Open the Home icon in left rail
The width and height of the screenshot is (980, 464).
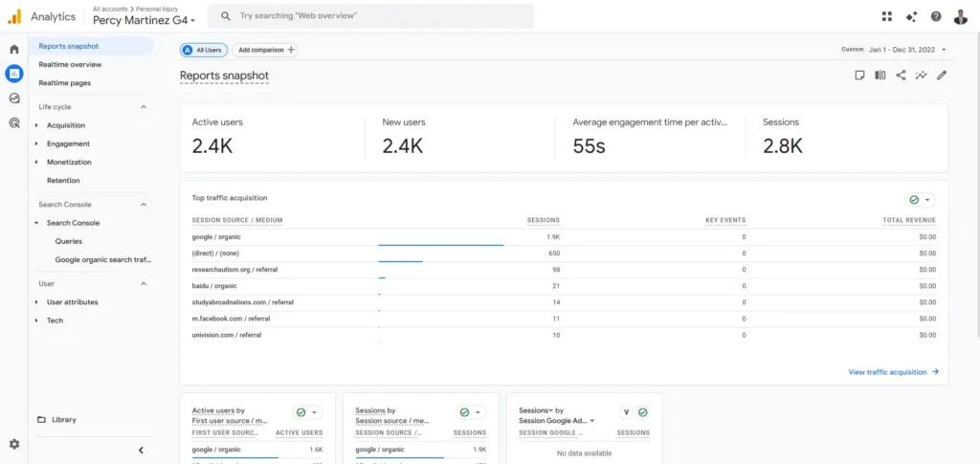pyautogui.click(x=13, y=49)
